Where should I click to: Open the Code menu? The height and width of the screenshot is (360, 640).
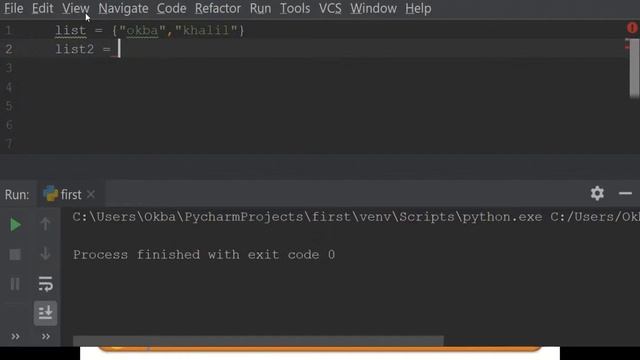point(171,8)
